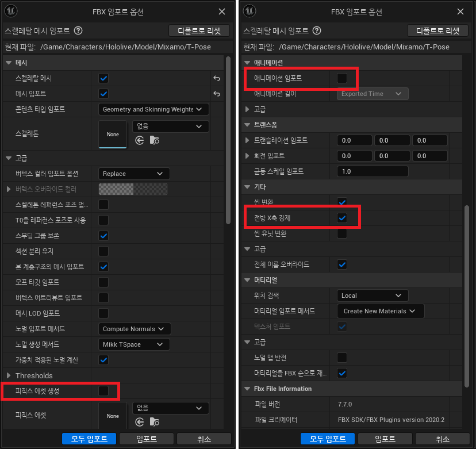Enable 메시 LOD 임포트 checkbox
The width and height of the screenshot is (476, 449).
(x=103, y=313)
